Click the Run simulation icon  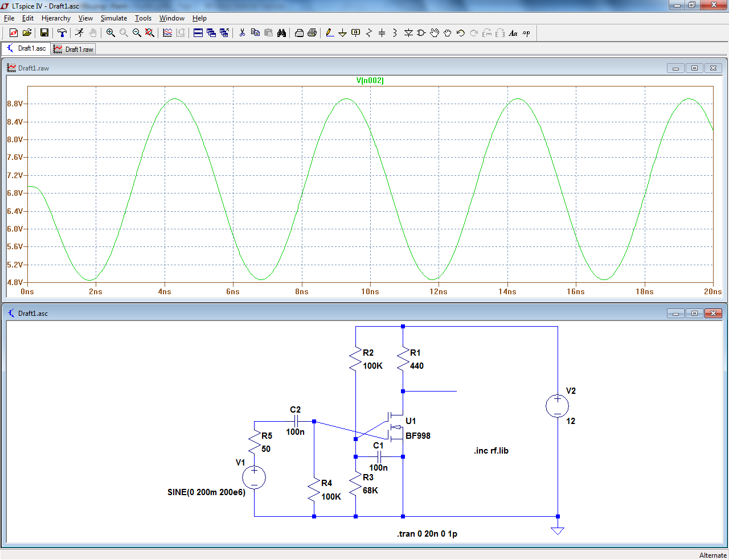click(79, 33)
